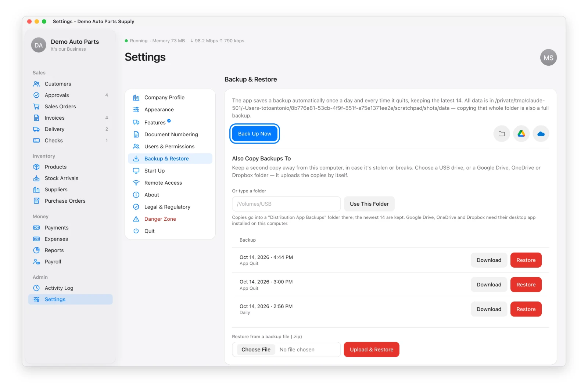Download the Oct 14 3:00 PM backup
This screenshot has height=383, width=588.
489,285
